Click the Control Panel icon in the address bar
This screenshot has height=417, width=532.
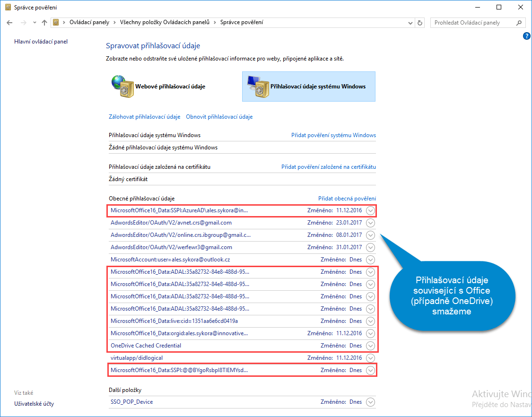point(56,22)
